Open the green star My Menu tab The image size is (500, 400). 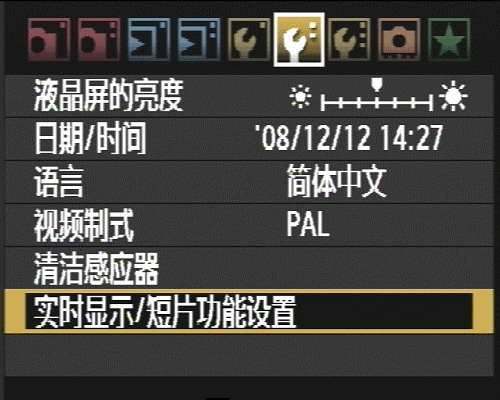coord(449,40)
